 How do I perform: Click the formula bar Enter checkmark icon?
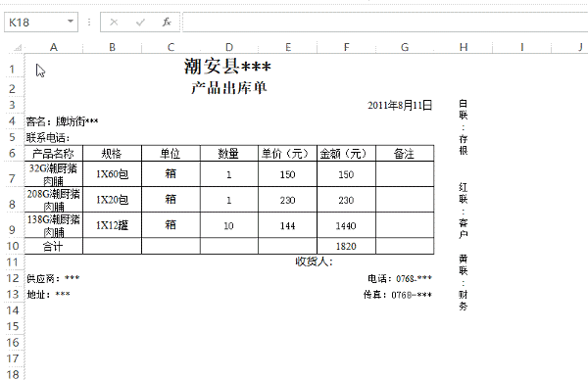140,23
